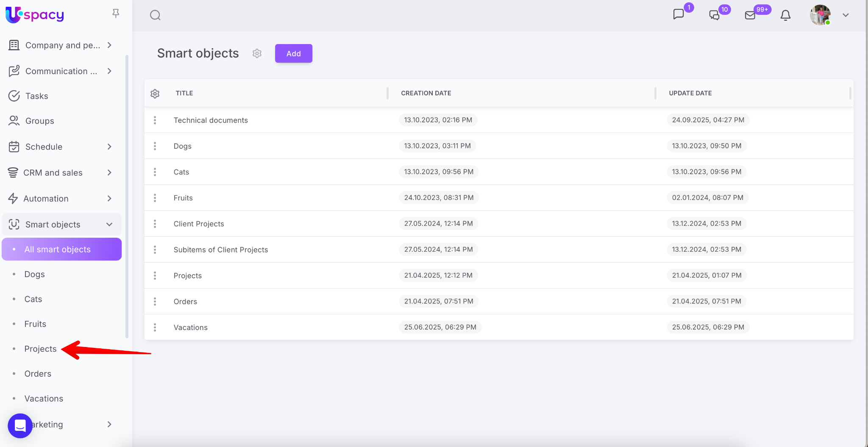Open the Client Projects smart object
This screenshot has width=868, height=447.
(199, 224)
